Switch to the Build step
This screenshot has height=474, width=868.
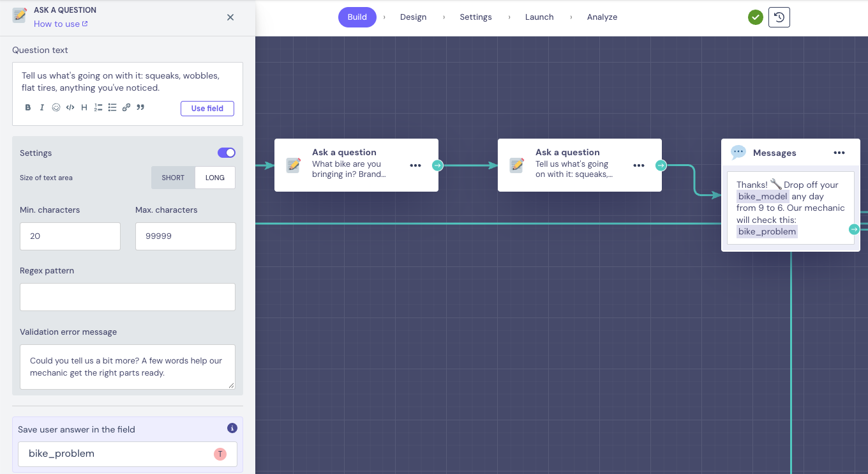[x=357, y=17]
